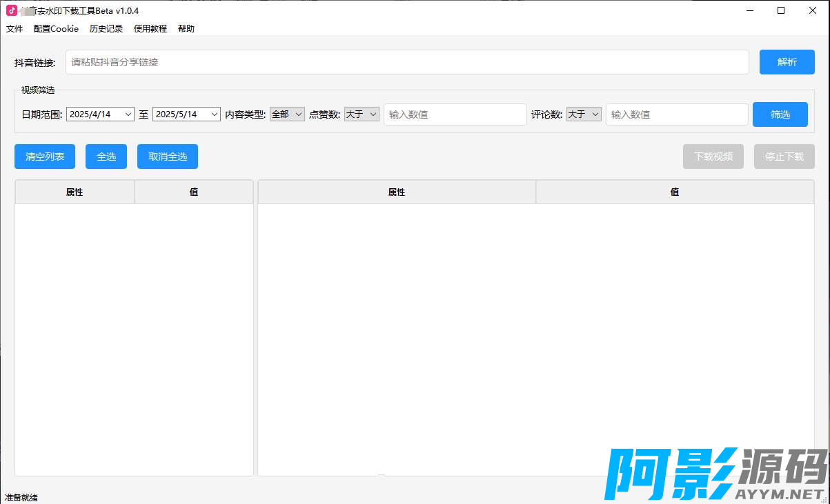This screenshot has height=504, width=830.
Task: Click the 内容类型 label
Action: tap(246, 114)
